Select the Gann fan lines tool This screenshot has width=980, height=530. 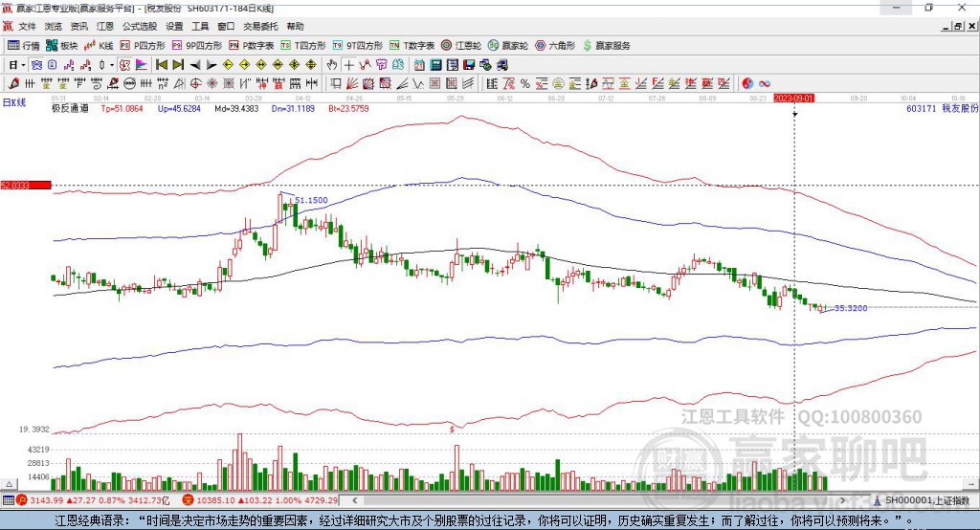(351, 84)
